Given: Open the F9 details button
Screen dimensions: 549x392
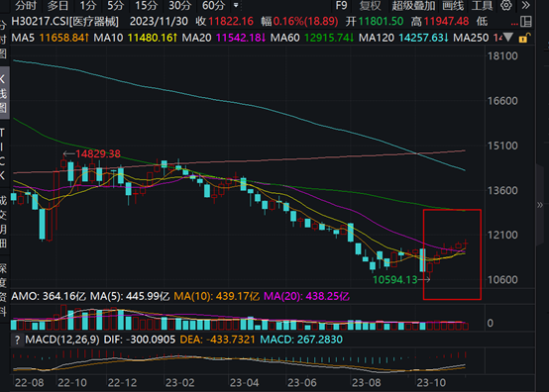Looking at the screenshot, I should [x=341, y=6].
